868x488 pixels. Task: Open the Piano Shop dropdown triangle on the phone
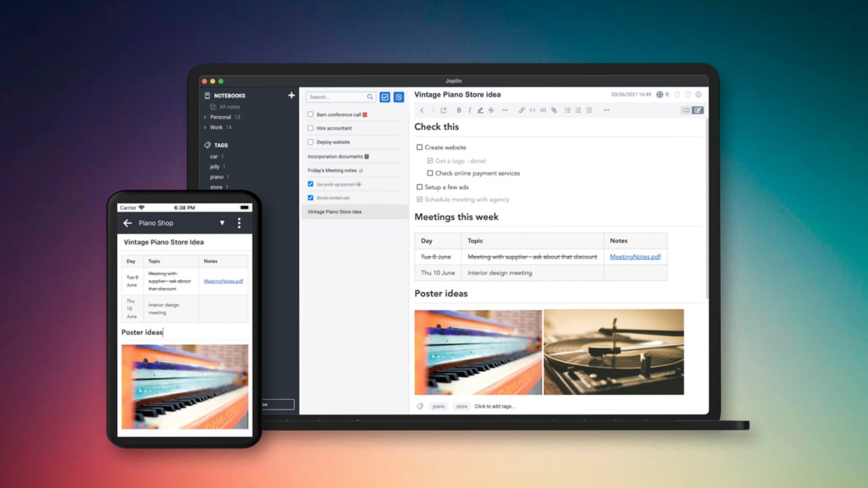222,223
